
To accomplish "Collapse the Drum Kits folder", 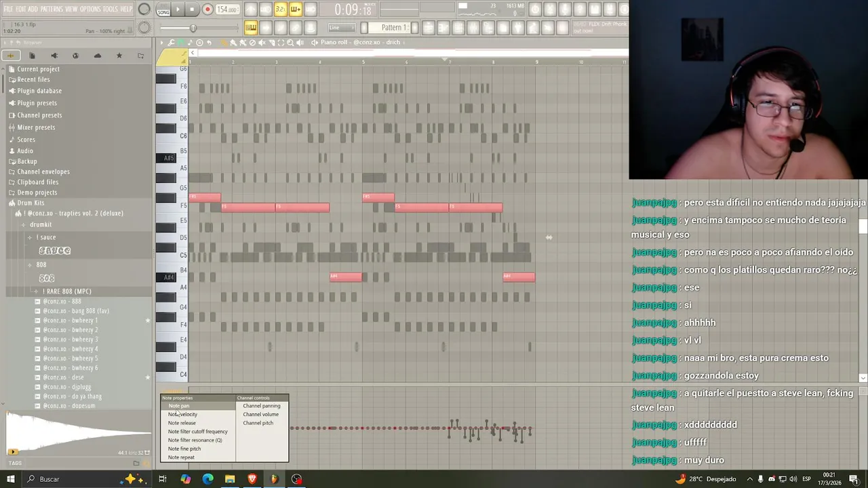I will click(31, 203).
